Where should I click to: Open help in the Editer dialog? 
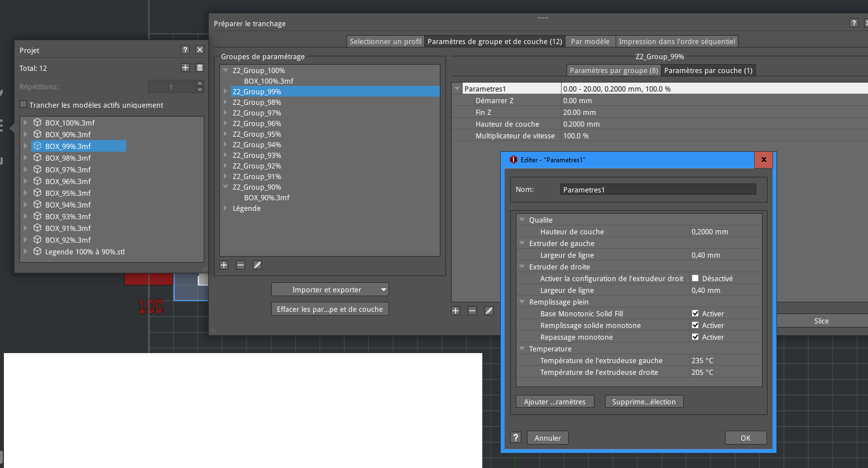(516, 437)
